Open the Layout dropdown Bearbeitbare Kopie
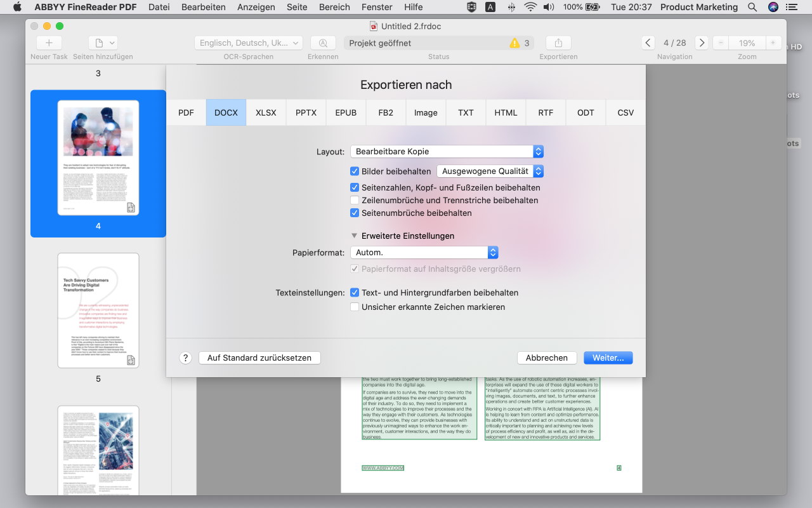 pyautogui.click(x=447, y=152)
